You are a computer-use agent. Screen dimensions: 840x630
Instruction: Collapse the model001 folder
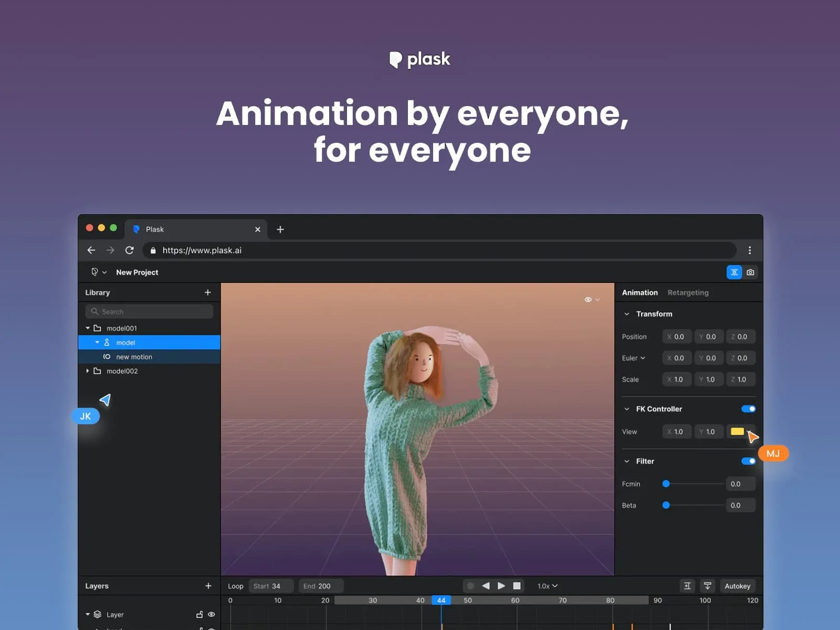(x=88, y=328)
